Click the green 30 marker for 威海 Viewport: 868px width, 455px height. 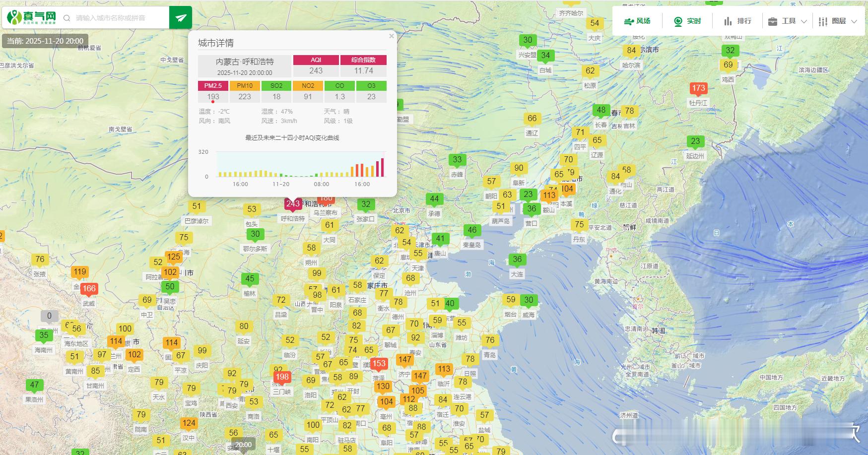tap(529, 300)
